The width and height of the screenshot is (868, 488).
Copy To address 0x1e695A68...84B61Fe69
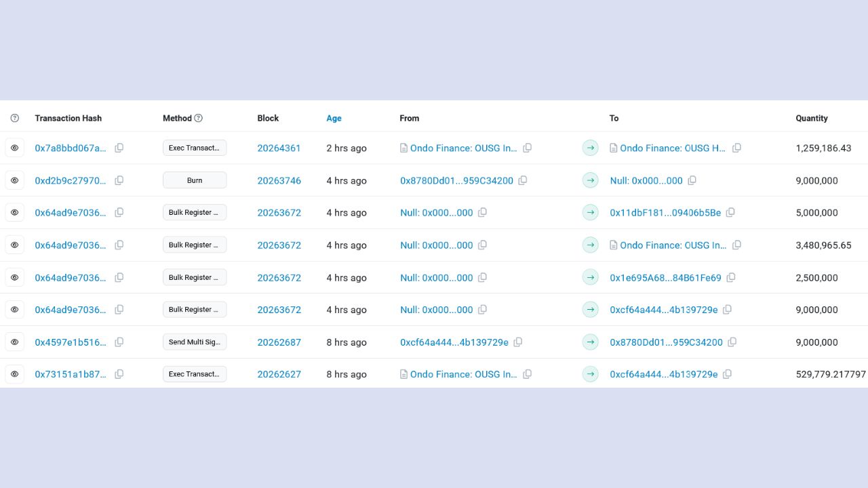pos(731,277)
